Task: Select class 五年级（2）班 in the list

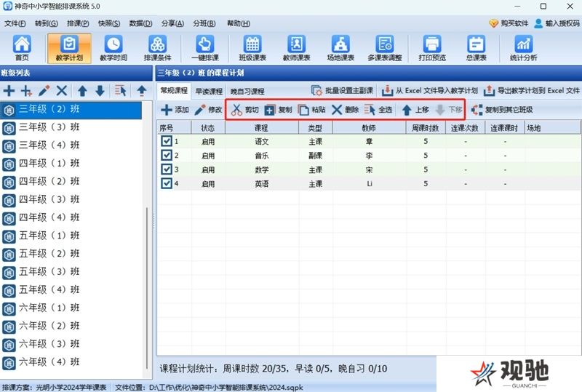Action: 71,254
